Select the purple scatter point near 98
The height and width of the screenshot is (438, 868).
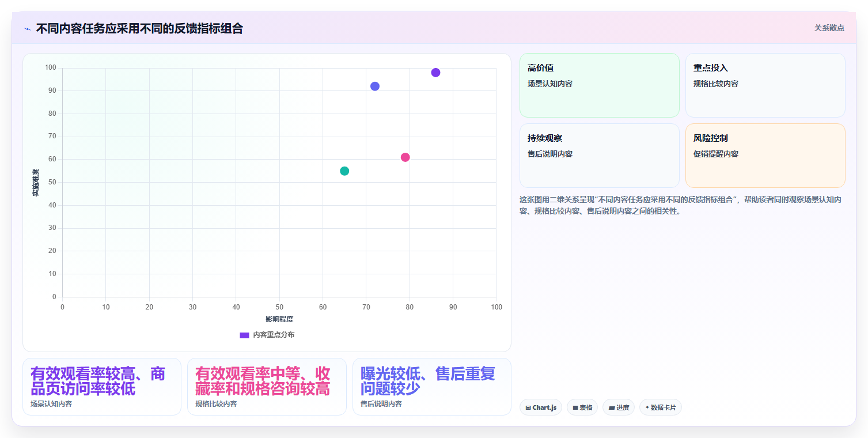pyautogui.click(x=435, y=73)
